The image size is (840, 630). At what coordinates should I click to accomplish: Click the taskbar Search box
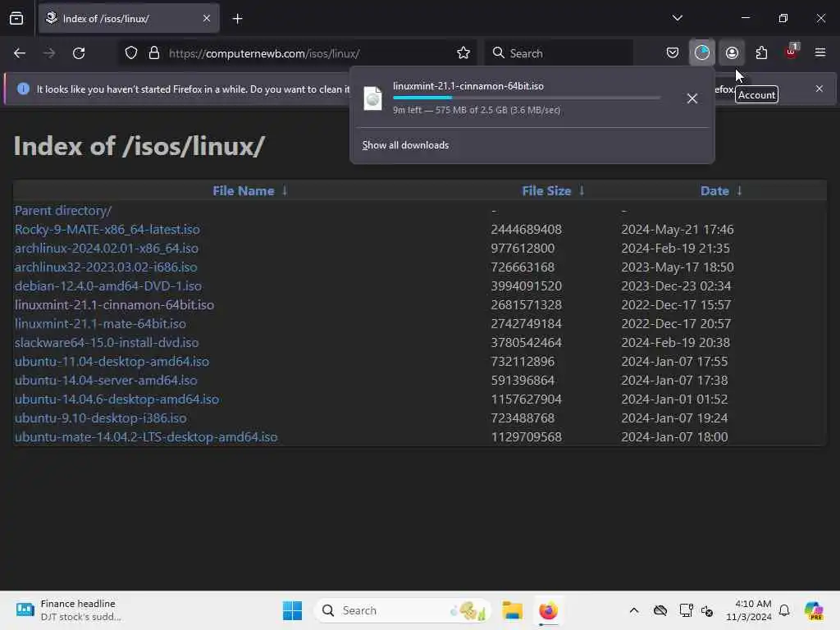pos(403,610)
